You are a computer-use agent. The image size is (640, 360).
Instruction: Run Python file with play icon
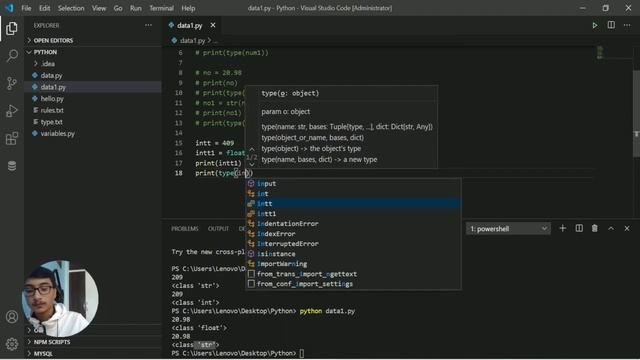tap(595, 25)
